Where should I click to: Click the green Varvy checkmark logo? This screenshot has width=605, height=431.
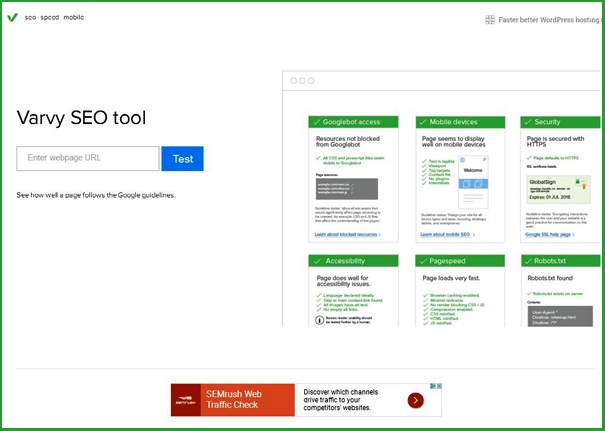tap(12, 17)
